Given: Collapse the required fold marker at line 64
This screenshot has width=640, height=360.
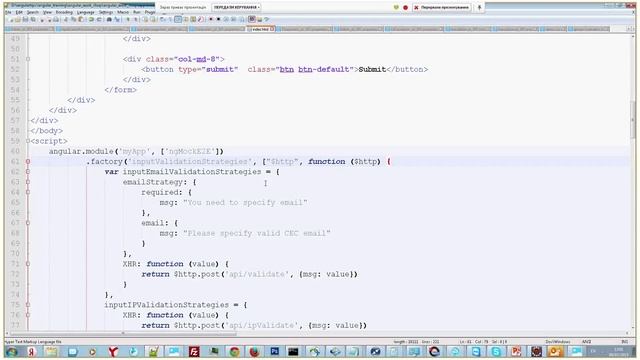Looking at the screenshot, I should pyautogui.click(x=28, y=192).
